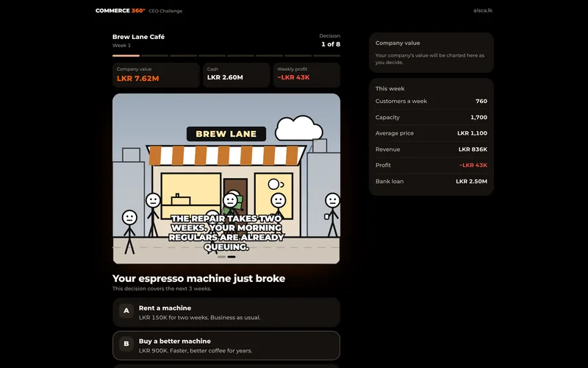Click the Company value chart panel heading

pyautogui.click(x=398, y=43)
